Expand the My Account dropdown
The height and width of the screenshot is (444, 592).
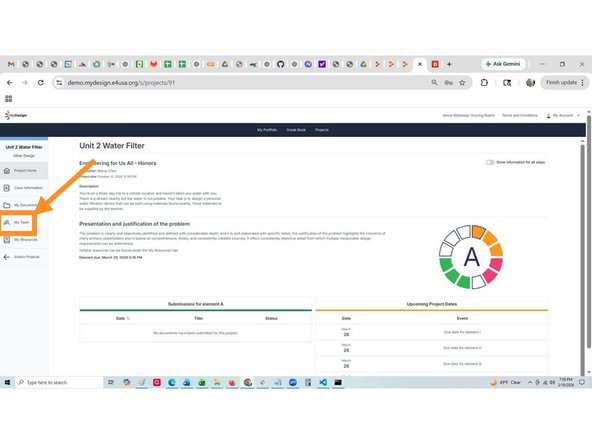(x=563, y=116)
